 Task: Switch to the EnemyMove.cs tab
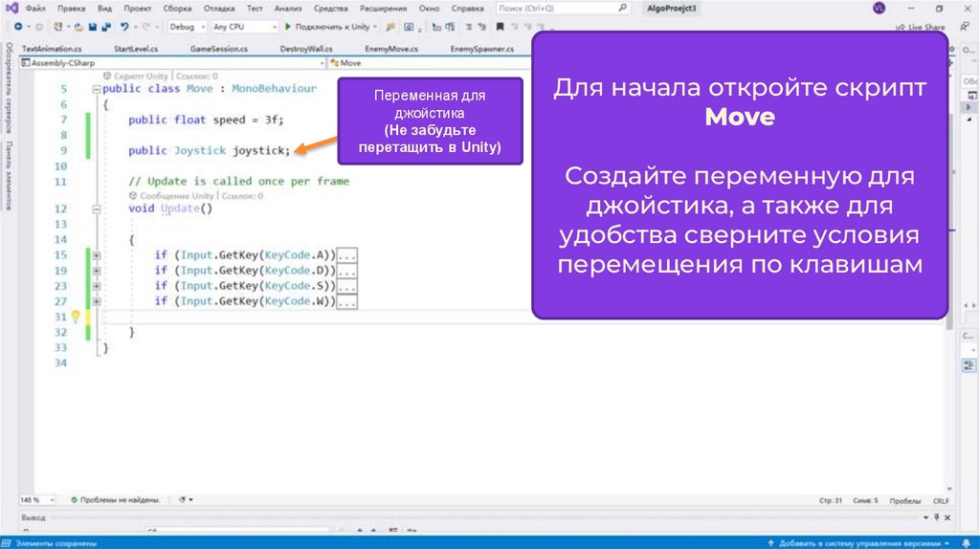click(386, 48)
